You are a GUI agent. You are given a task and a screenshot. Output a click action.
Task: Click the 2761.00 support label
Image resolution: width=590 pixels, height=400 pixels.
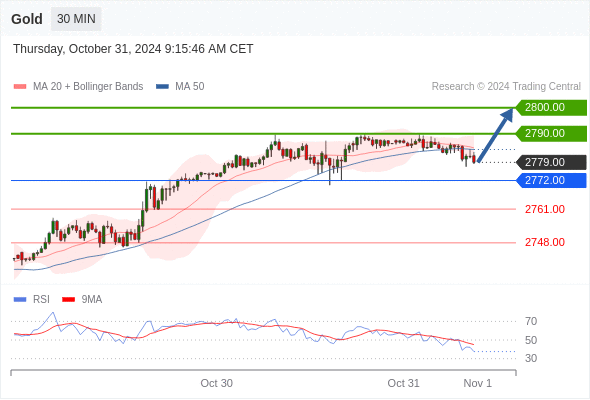(545, 209)
